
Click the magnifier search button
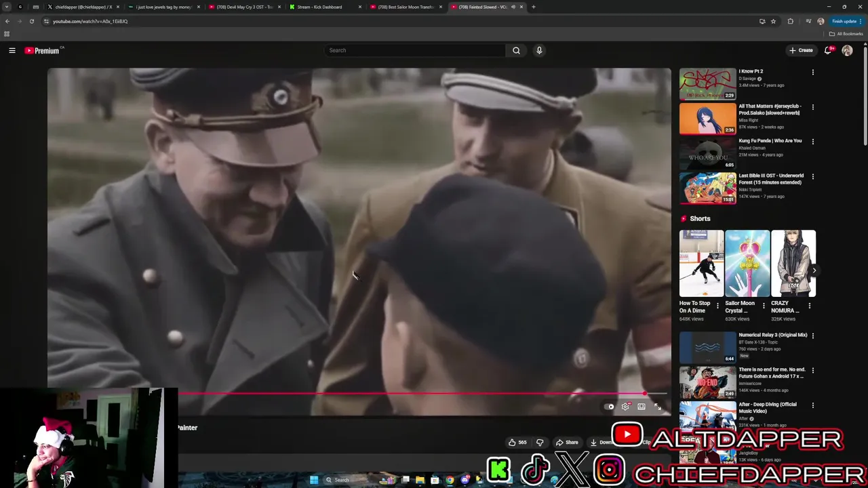(516, 50)
